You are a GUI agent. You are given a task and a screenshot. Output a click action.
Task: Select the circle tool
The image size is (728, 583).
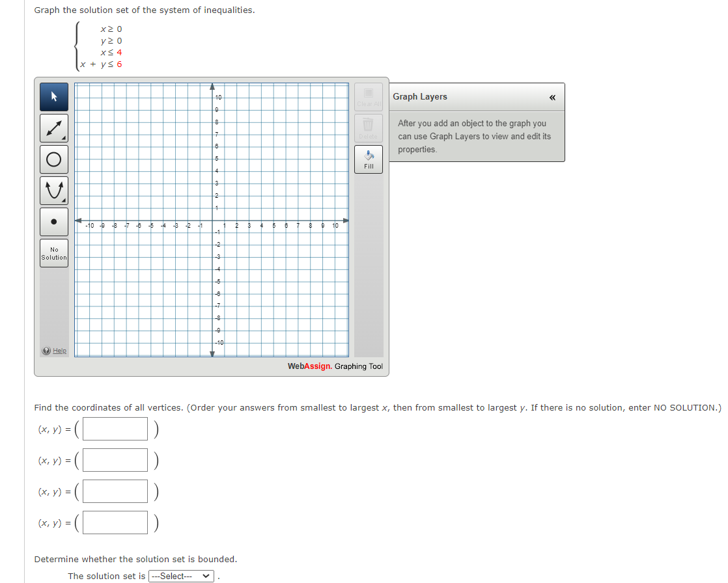tap(54, 159)
